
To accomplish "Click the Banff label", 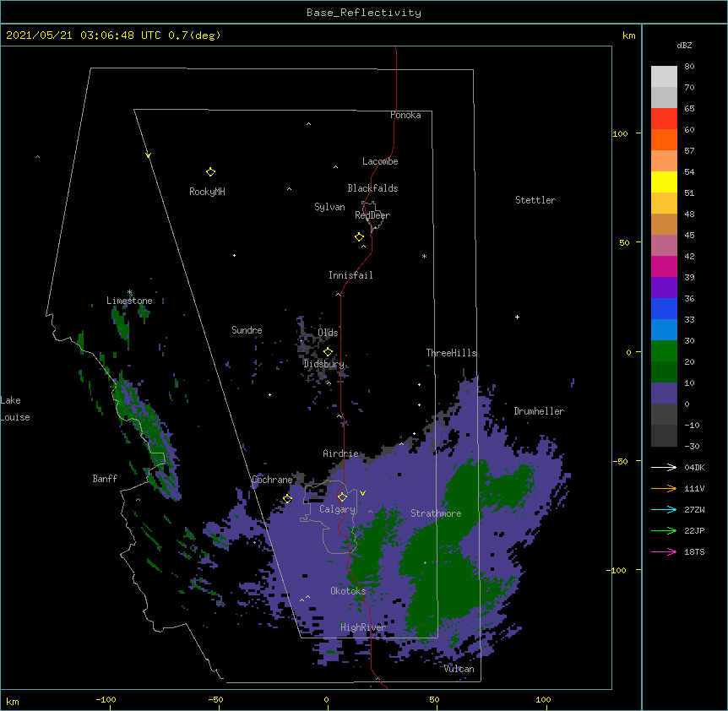I will (105, 479).
